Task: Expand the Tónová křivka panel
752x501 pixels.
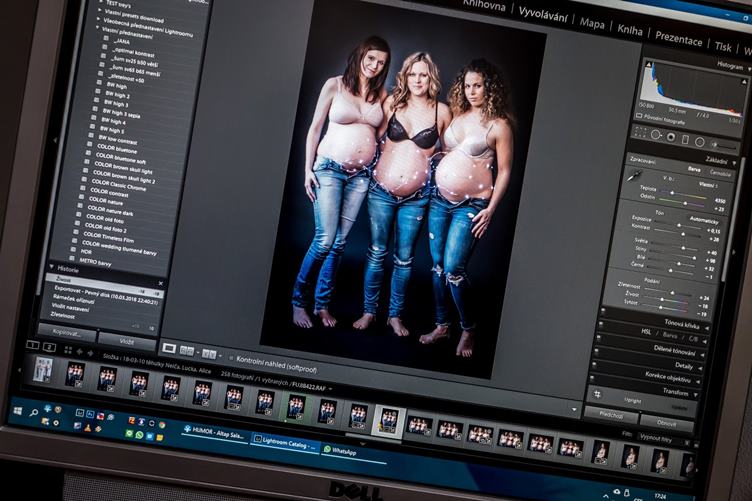Action: pos(706,327)
